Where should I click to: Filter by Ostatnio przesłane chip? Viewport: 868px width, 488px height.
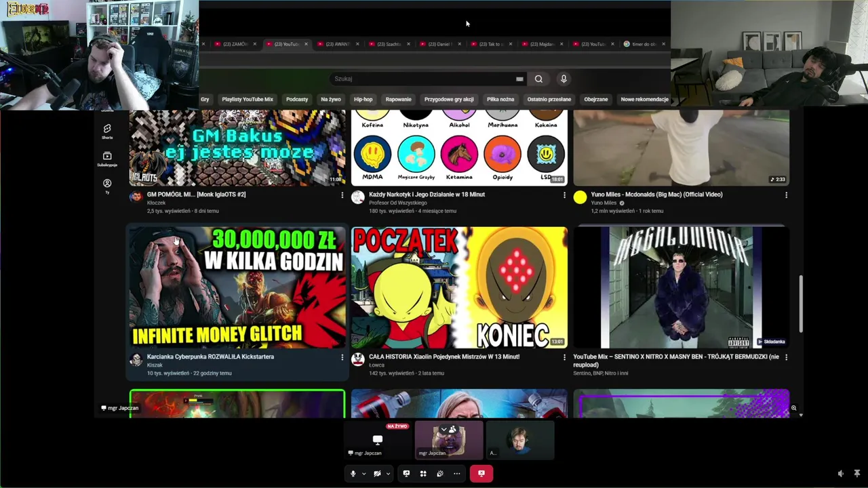coord(549,100)
